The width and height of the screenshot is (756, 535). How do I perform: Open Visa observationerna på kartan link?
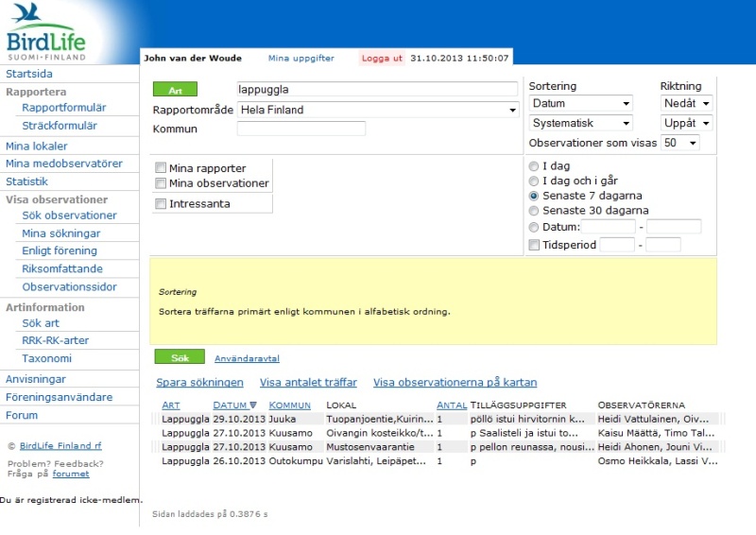[x=455, y=383]
